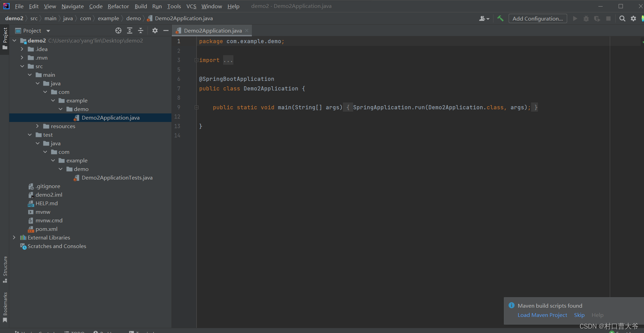Screen dimensions: 644x333
Task: Open the Project view selector dropdown
Action: click(x=48, y=30)
